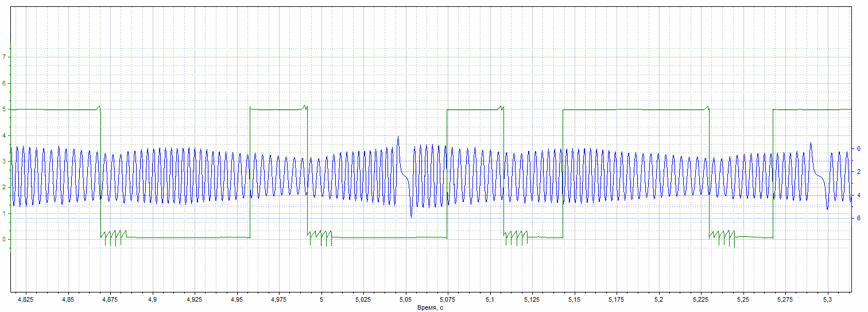Click the time axis label 5,2
This screenshot has height=312, width=868.
(658, 299)
